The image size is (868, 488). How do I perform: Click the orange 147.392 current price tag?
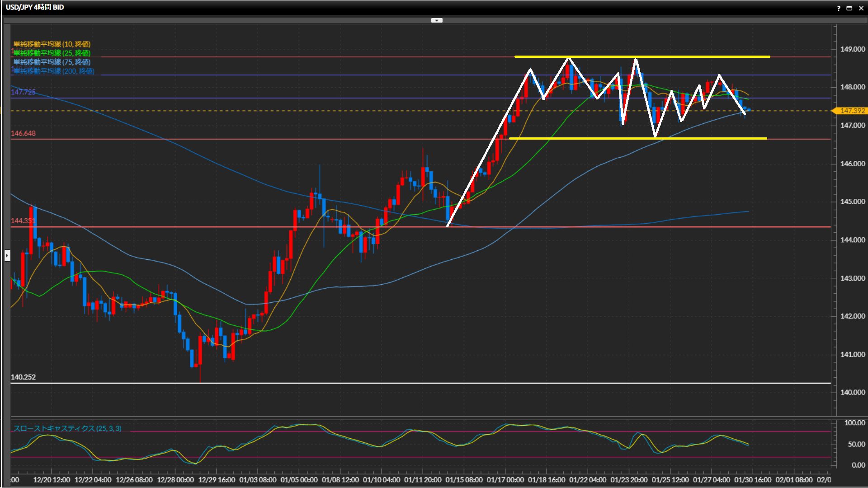852,111
